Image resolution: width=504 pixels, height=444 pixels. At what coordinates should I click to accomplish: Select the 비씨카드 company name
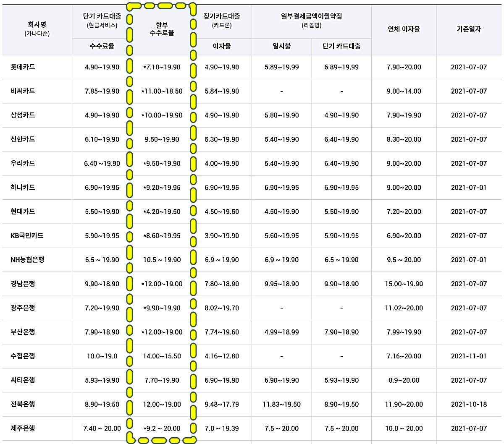coord(23,91)
